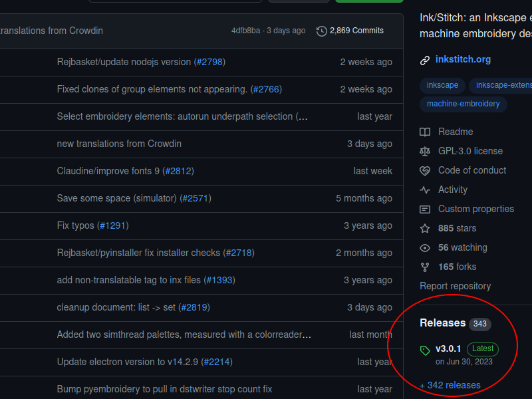Show the '+ 342 releases' link
Image resolution: width=532 pixels, height=399 pixels.
point(450,386)
